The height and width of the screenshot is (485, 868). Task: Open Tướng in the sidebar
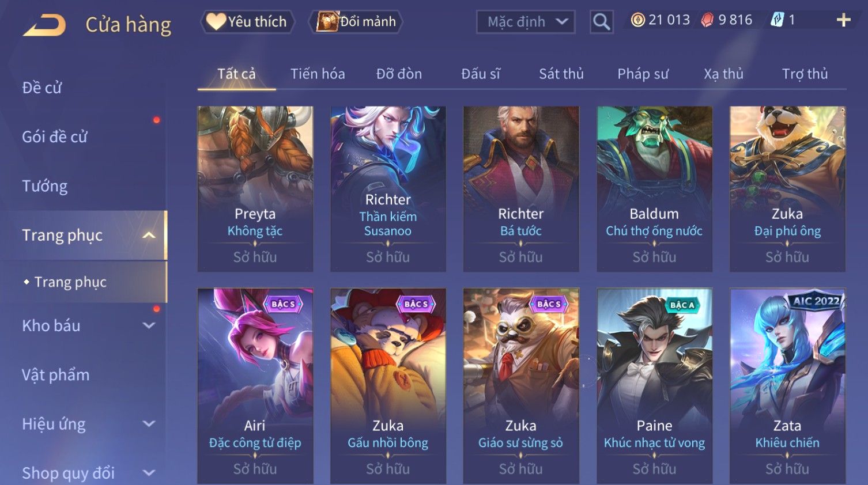(45, 186)
